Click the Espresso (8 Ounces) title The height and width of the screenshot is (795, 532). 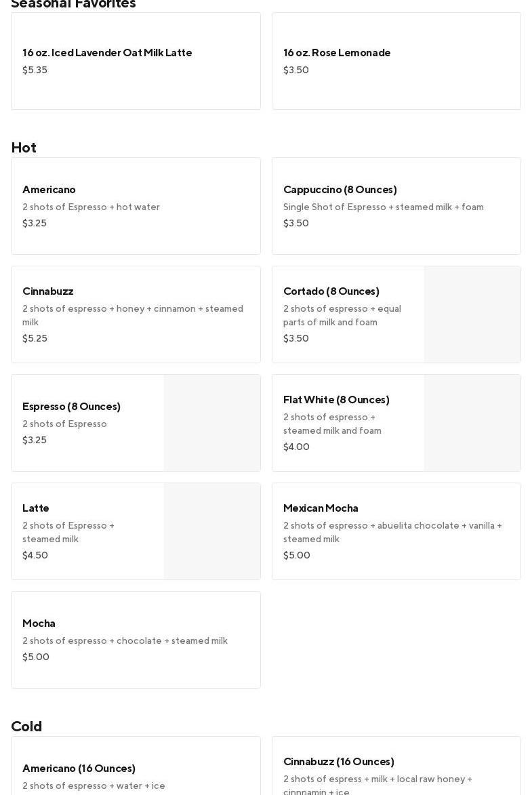71,407
